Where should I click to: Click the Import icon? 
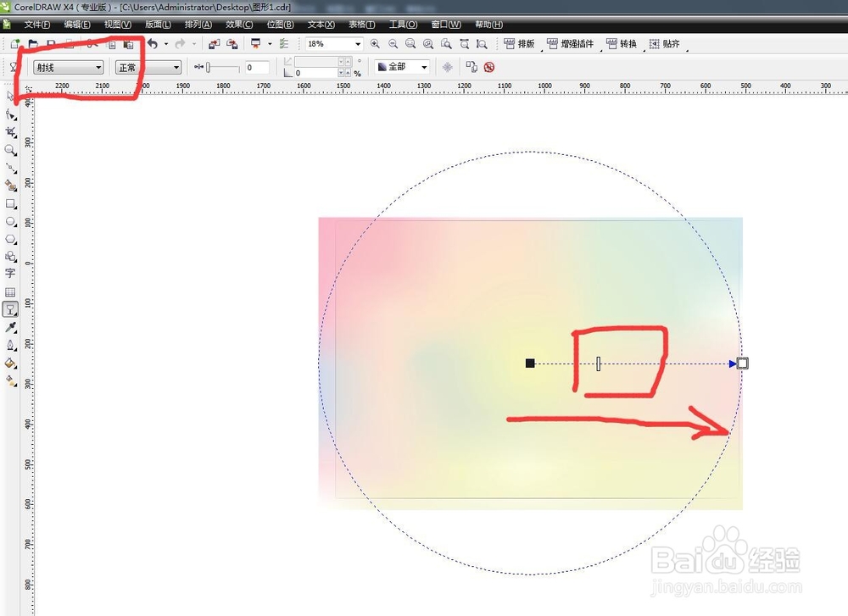[215, 44]
